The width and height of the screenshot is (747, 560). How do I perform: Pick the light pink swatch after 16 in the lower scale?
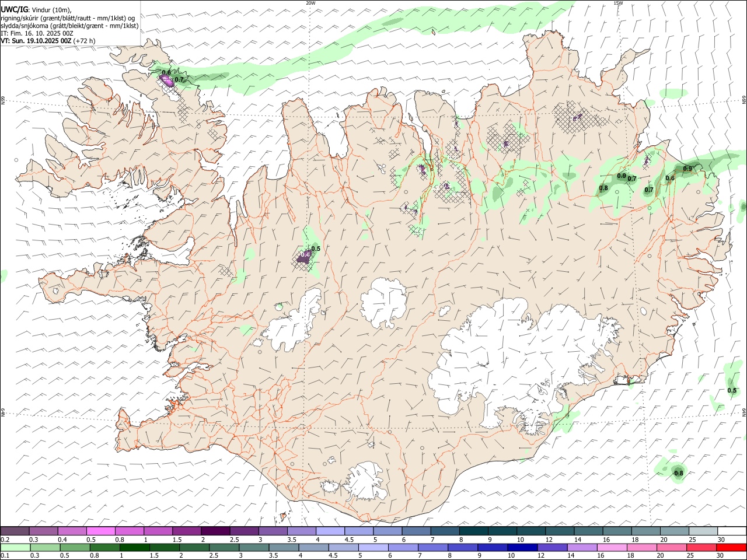click(x=611, y=547)
